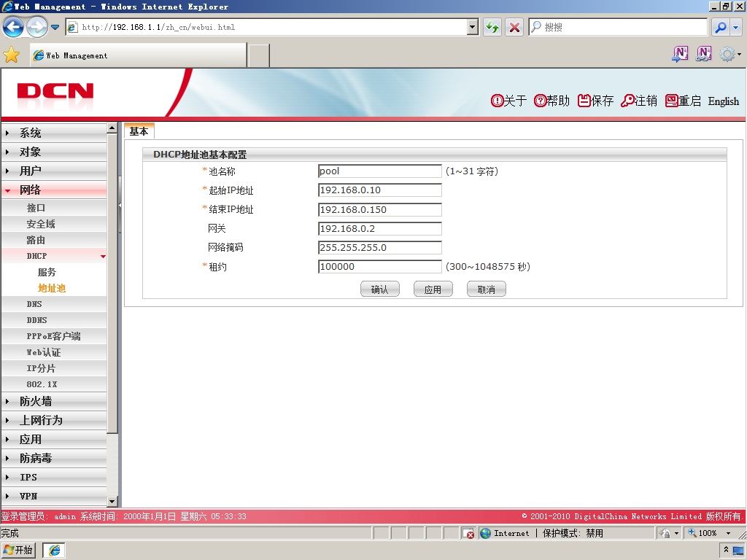The image size is (747, 560).
Task: Switch interface language to English
Action: (x=723, y=101)
